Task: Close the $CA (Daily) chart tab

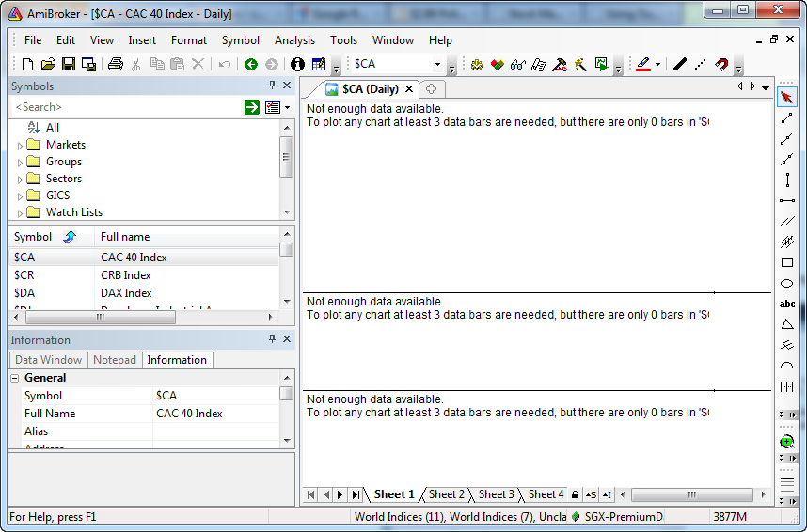Action: tap(409, 89)
